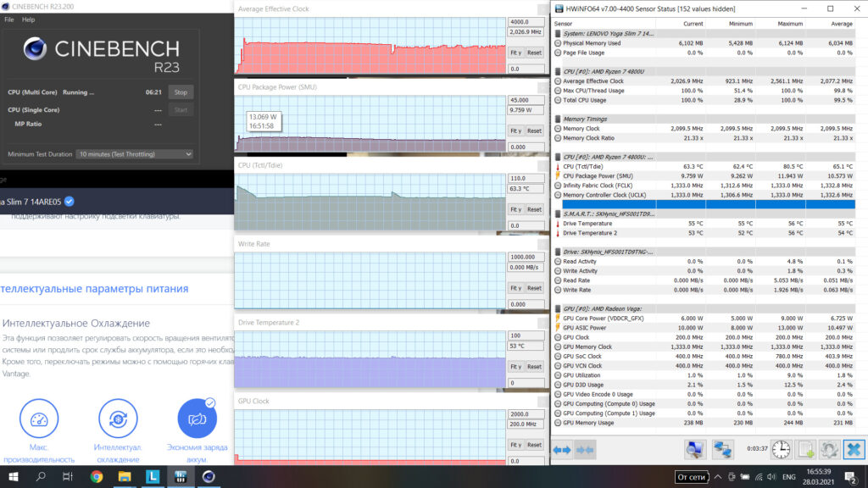Click the blue X icon in HWiNFO toolbar
Viewport: 868px width, 488px height.
(854, 449)
